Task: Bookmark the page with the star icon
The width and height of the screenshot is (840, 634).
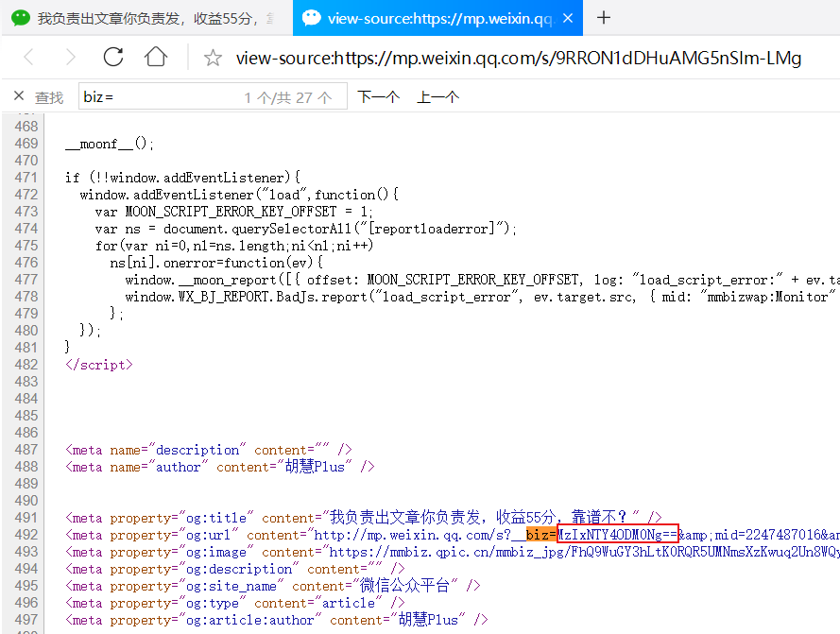Action: point(213,58)
